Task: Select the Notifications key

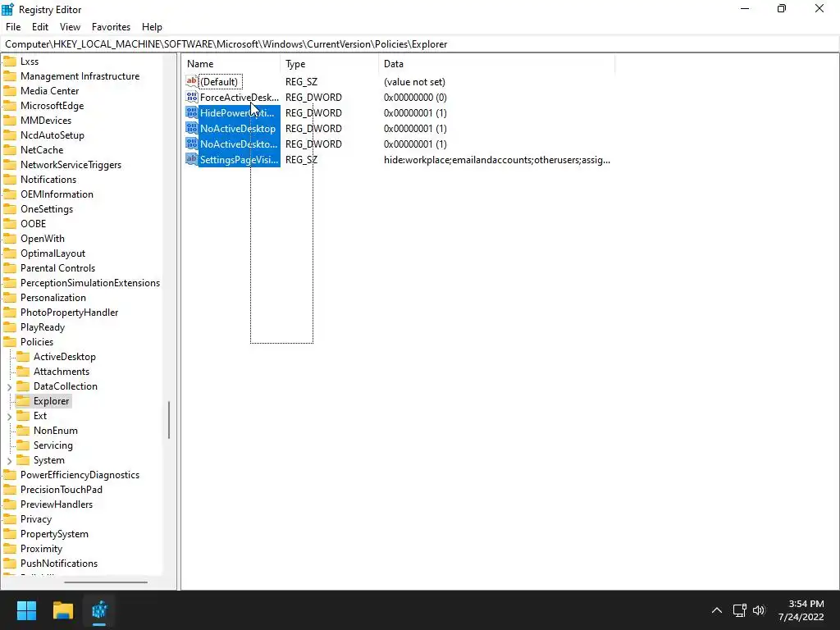Action: pos(48,180)
